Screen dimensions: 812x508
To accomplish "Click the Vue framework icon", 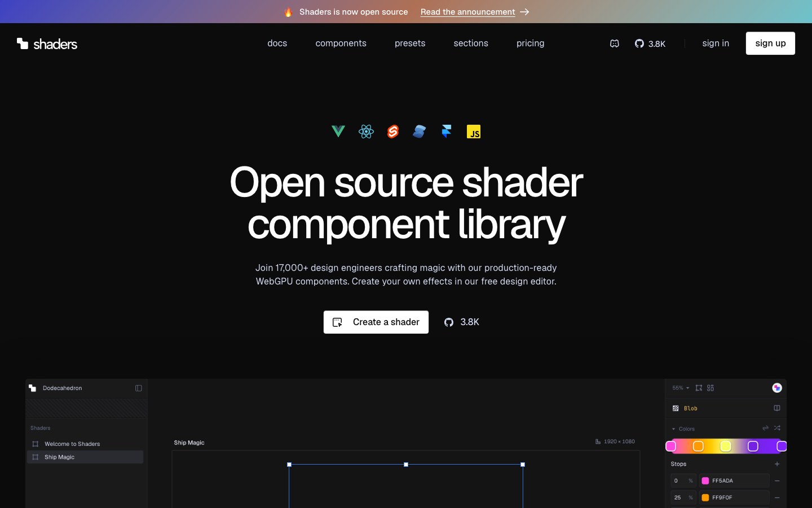I will [x=338, y=132].
